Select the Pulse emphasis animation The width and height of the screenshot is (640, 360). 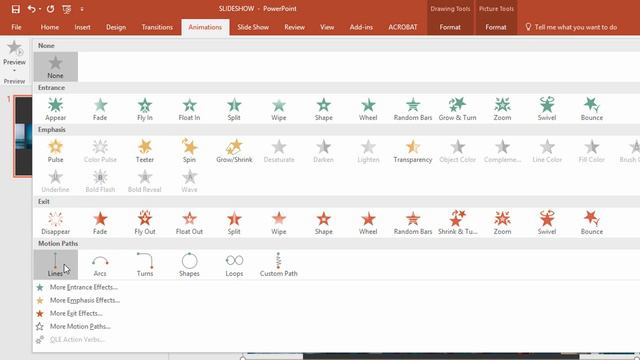point(56,151)
